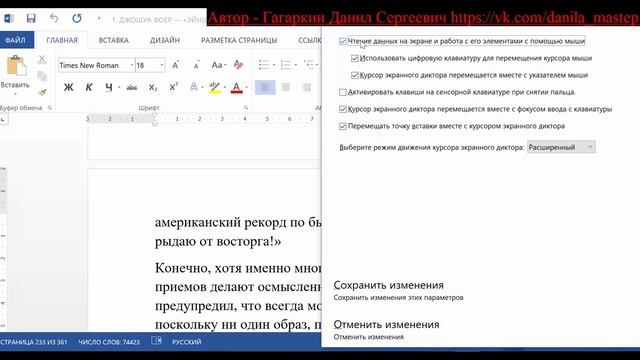
Task: Toggle bold with the Ж button
Action: [69, 87]
